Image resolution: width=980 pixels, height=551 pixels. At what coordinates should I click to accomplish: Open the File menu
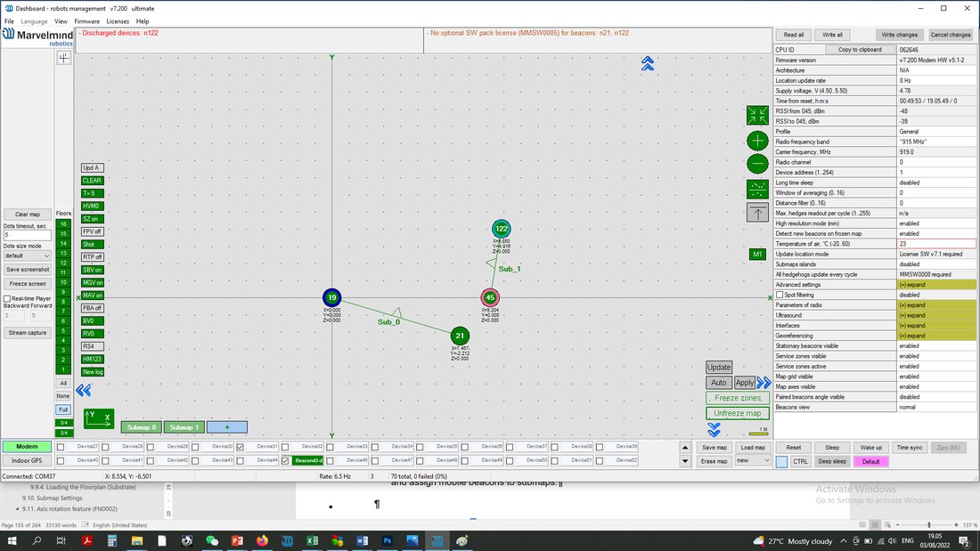pos(10,21)
